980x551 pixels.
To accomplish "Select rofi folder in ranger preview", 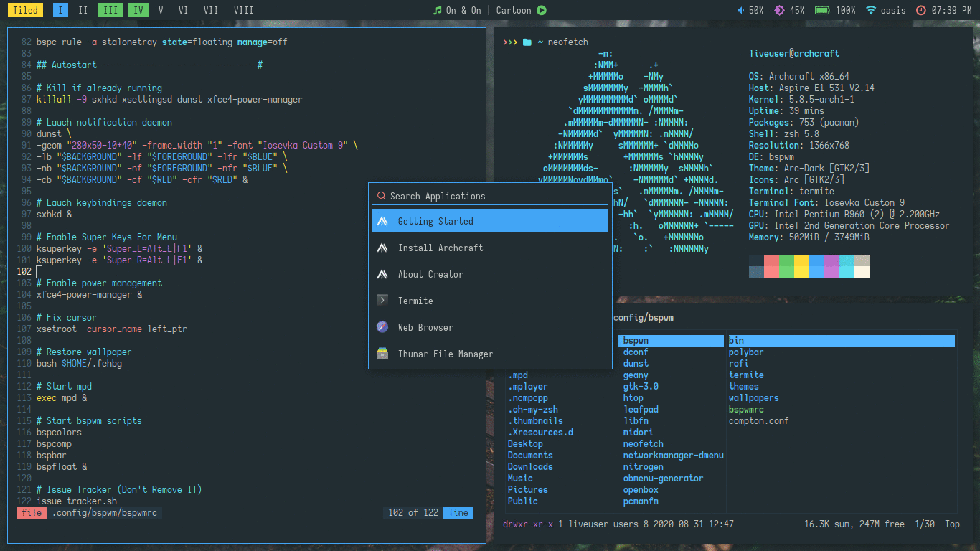I will click(739, 364).
